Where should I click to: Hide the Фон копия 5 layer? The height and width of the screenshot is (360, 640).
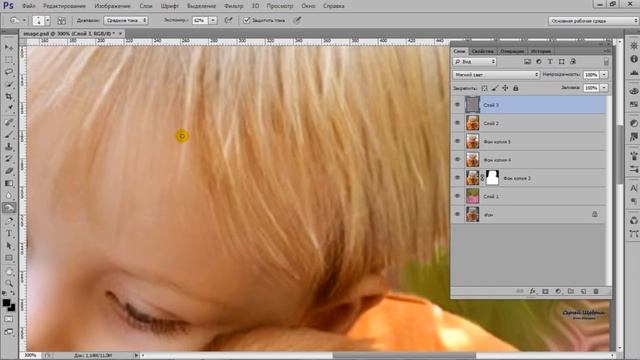[458, 141]
